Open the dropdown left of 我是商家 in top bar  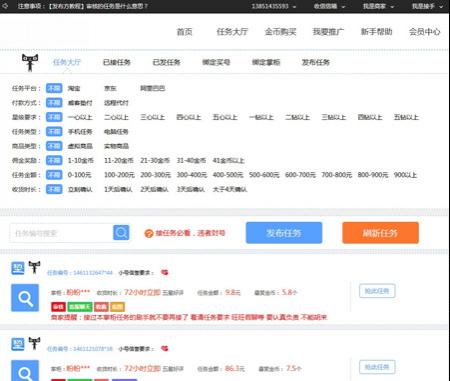click(329, 6)
